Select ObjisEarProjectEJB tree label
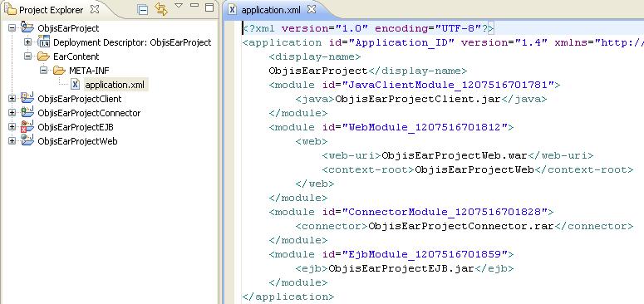Image resolution: width=644 pixels, height=304 pixels. click(x=76, y=127)
